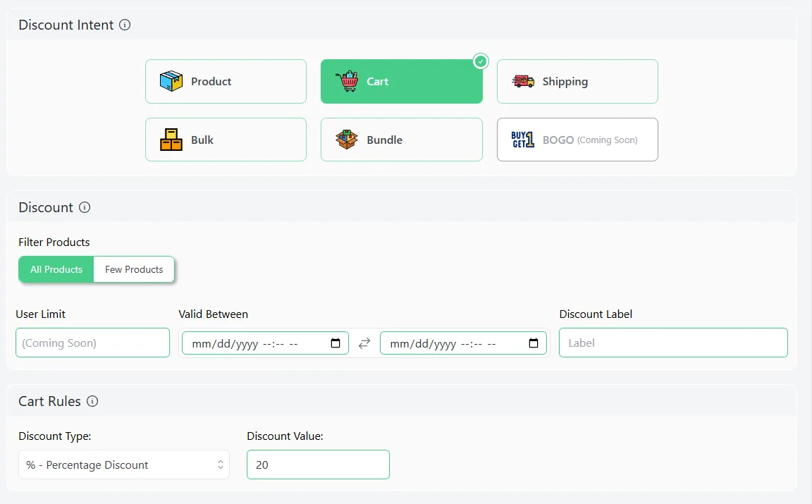Viewport: 812px width, 504px height.
Task: Click the info icon beside Discount heading
Action: pos(85,207)
